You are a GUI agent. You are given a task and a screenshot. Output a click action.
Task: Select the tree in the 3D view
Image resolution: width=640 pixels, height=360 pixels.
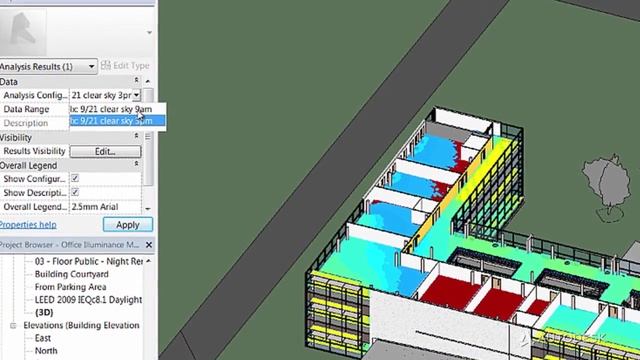pos(607,187)
